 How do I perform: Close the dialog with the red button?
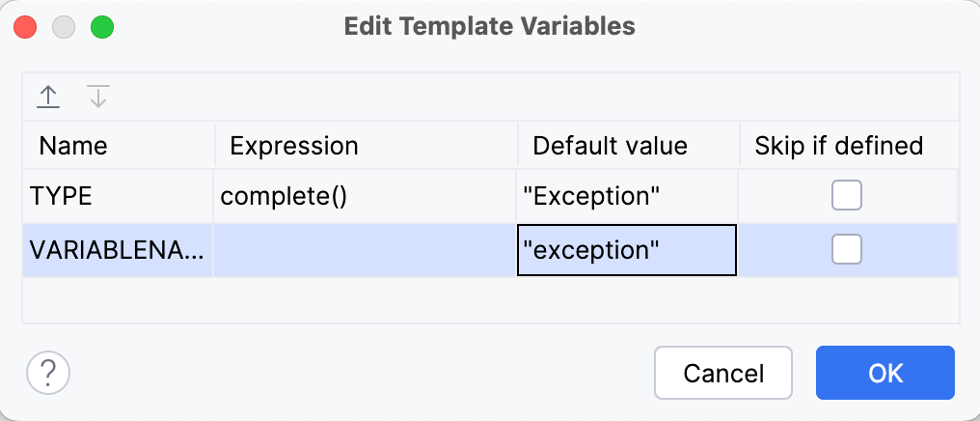pos(26,26)
